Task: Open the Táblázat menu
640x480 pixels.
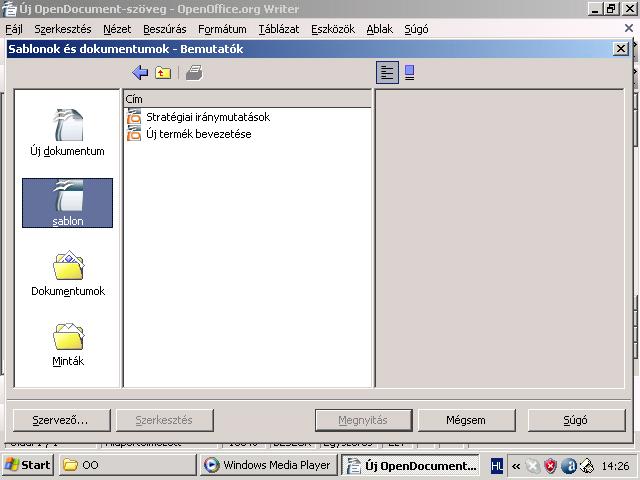Action: (279, 29)
